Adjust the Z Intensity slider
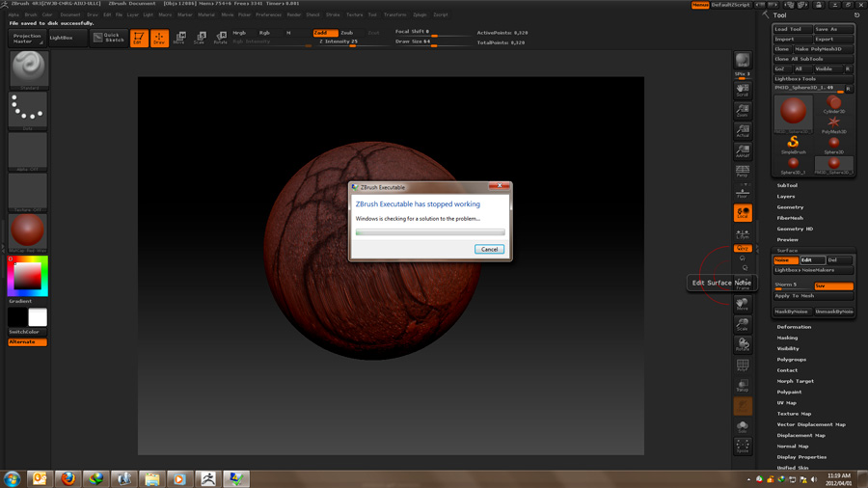The image size is (868, 488). pos(339,41)
